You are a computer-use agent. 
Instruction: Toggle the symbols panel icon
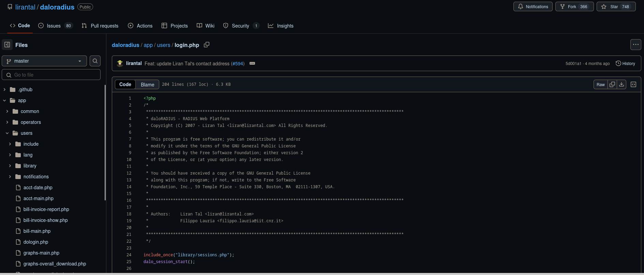tap(633, 84)
